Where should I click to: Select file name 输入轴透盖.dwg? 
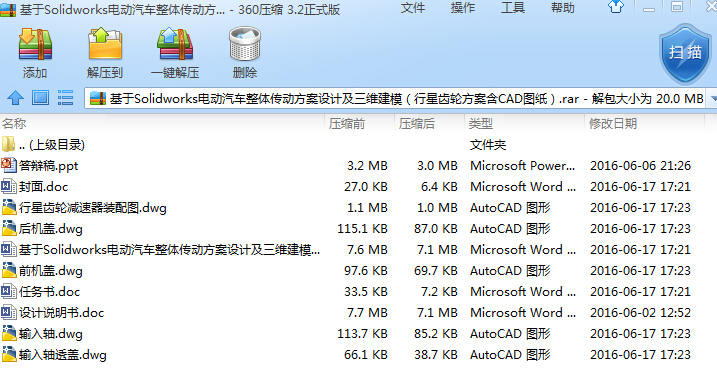click(x=63, y=355)
